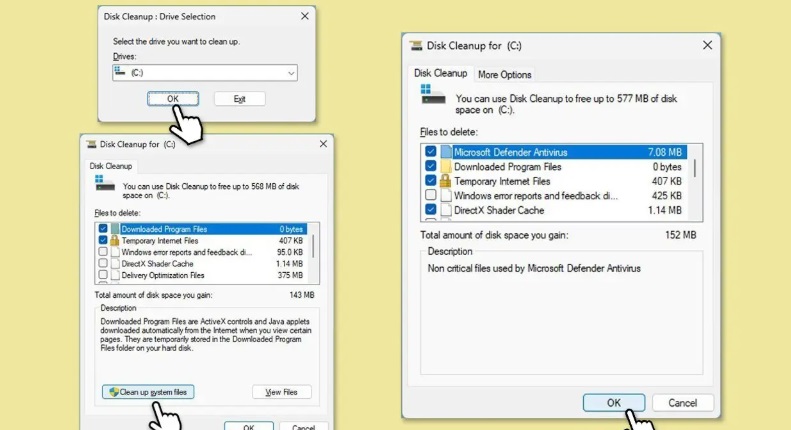Click large drive icon next to 568 MB message
The height and width of the screenshot is (430, 791).
click(105, 183)
